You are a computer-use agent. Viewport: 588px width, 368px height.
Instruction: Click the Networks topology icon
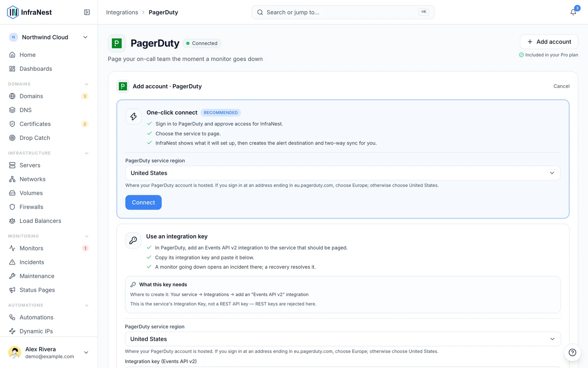(12, 179)
